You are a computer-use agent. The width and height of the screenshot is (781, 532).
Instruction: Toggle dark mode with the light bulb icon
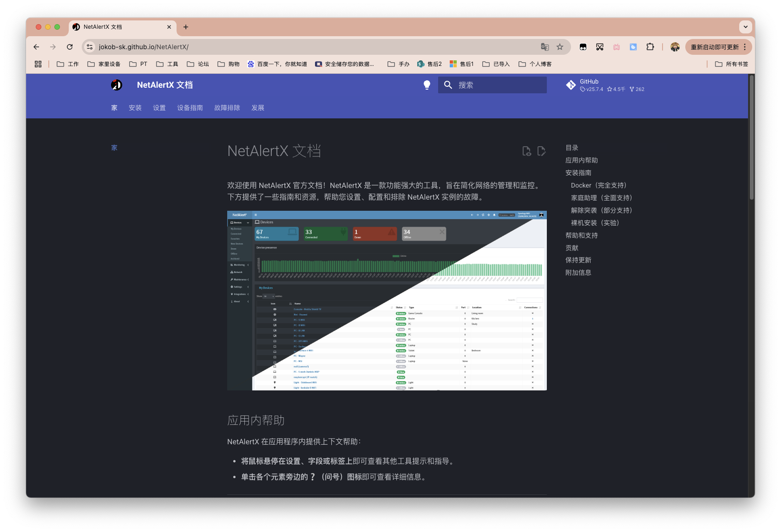click(x=427, y=85)
